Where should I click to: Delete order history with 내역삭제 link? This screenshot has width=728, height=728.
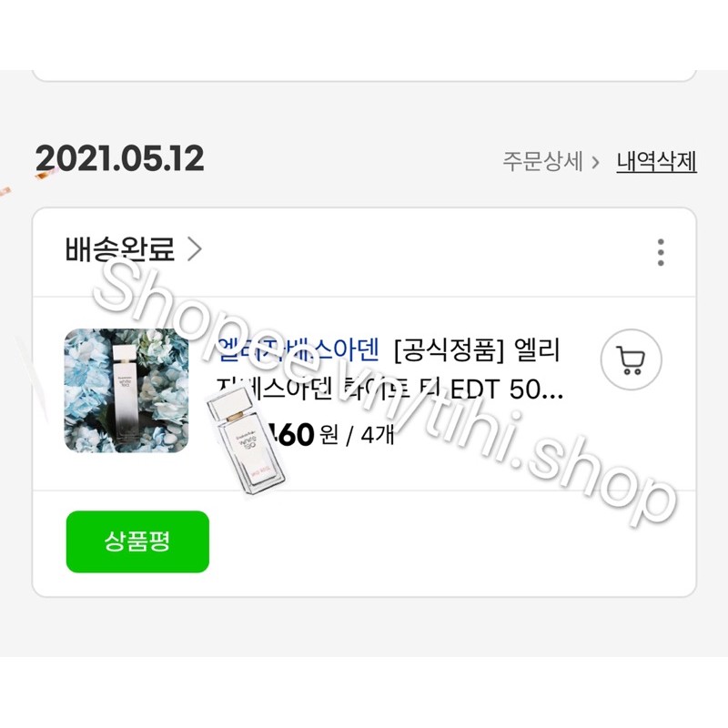pyautogui.click(x=656, y=162)
